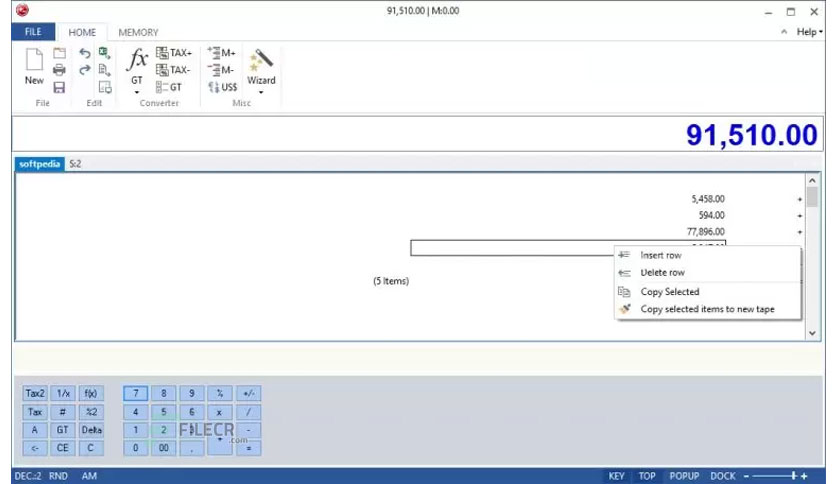Viewport: 836px width, 484px height.
Task: Collapse the ribbon with caret icon
Action: [784, 32]
